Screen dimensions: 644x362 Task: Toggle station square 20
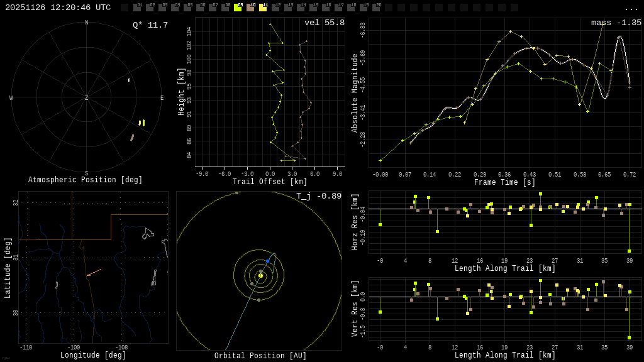[376, 8]
